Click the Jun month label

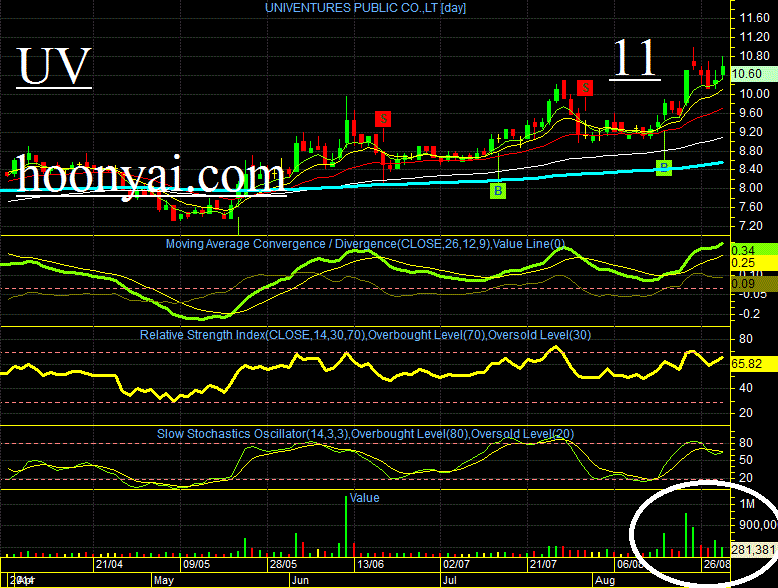click(300, 580)
